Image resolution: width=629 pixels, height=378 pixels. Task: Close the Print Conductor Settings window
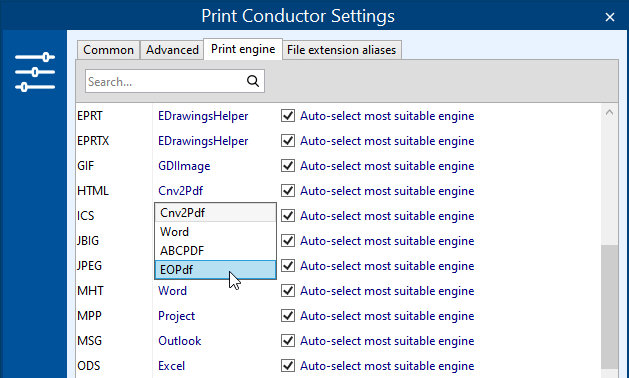[610, 17]
